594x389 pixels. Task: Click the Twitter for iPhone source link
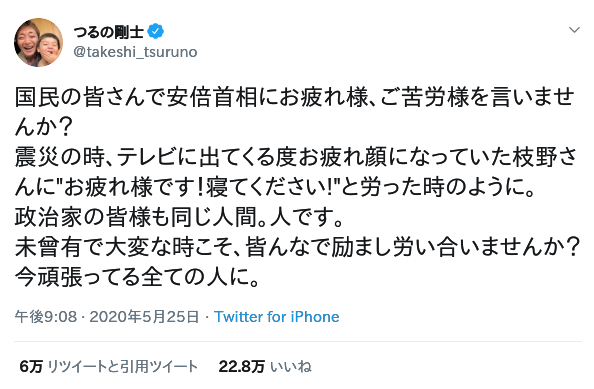coord(277,317)
